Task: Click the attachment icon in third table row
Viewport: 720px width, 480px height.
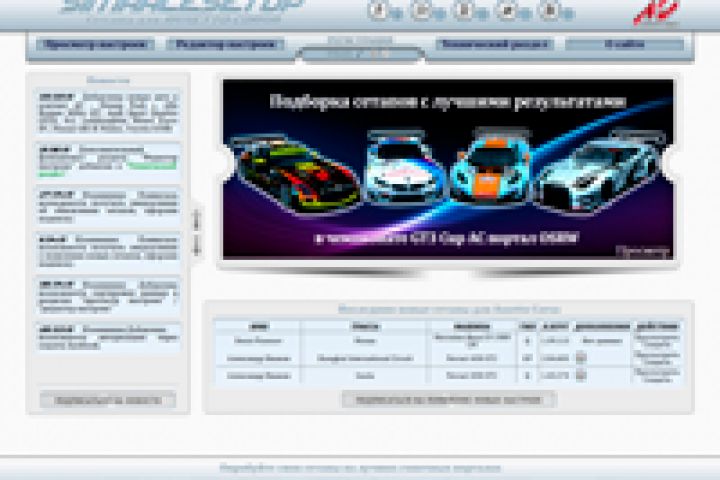Action: coord(580,375)
